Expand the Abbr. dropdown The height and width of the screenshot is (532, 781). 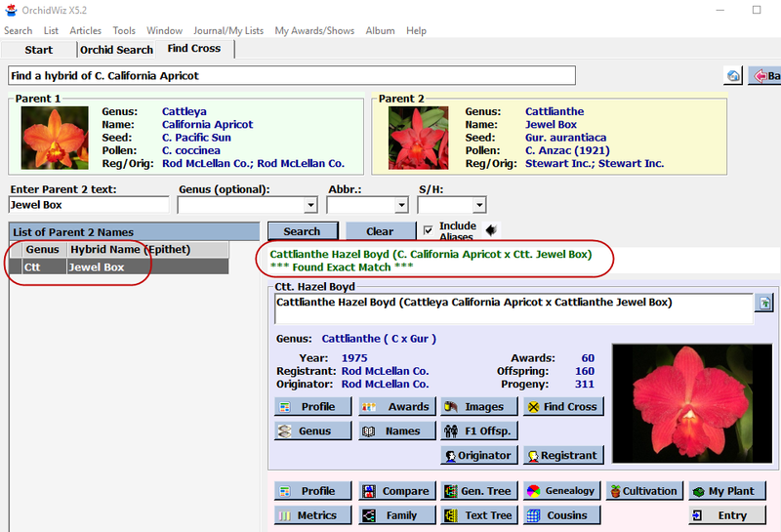coord(401,205)
